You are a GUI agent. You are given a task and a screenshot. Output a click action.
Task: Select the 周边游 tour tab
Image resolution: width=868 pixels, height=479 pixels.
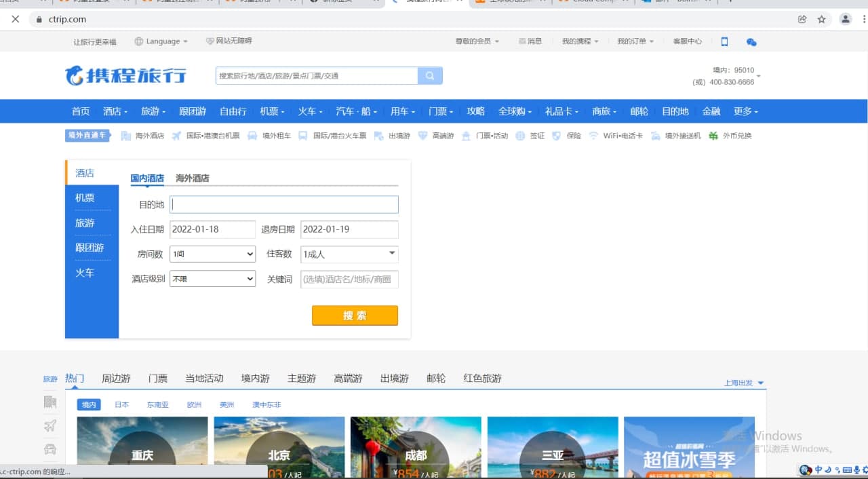[116, 379]
